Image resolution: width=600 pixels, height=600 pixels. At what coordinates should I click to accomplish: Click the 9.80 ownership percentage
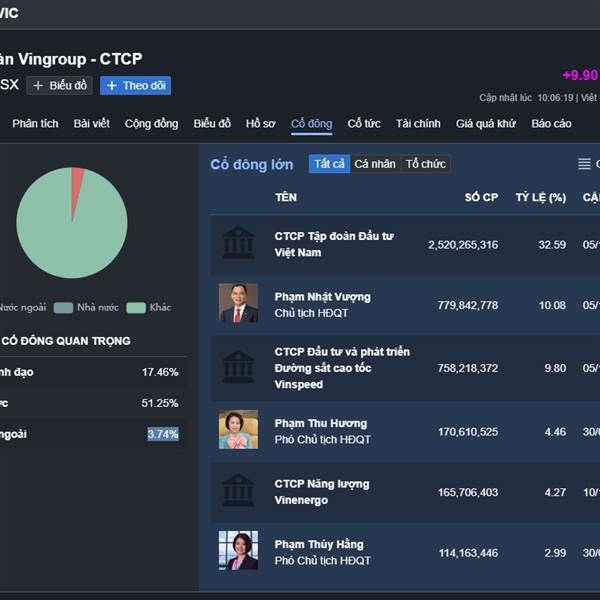click(555, 368)
